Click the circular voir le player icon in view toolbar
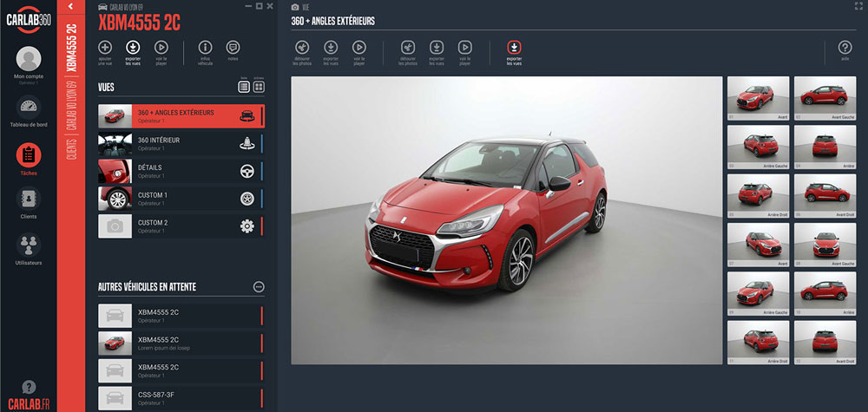 pyautogui.click(x=359, y=47)
